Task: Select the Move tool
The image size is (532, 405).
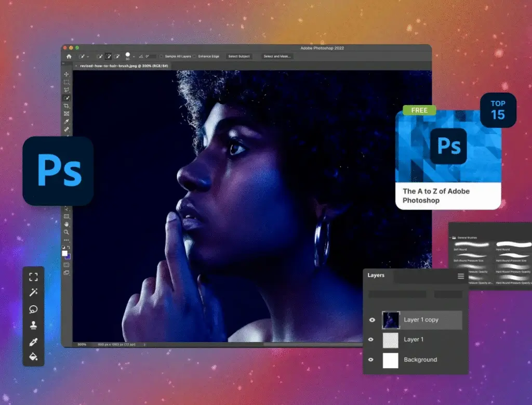Action: click(66, 74)
